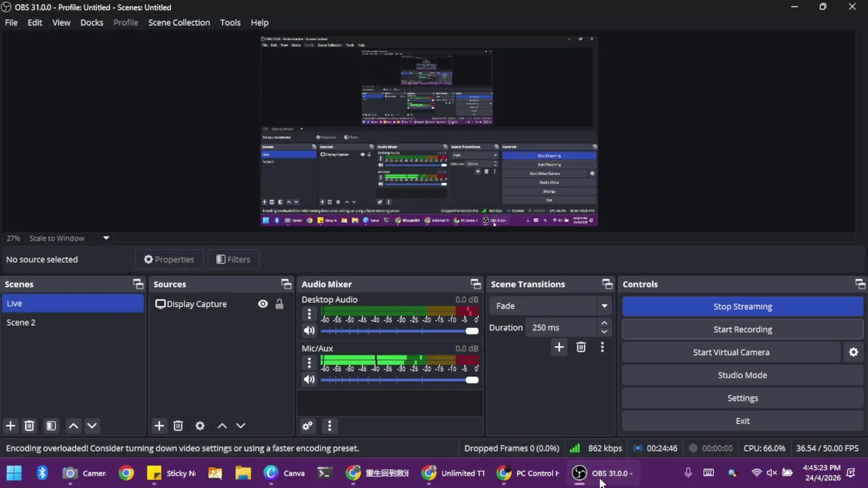Add a new scene with plus icon

pos(10,426)
